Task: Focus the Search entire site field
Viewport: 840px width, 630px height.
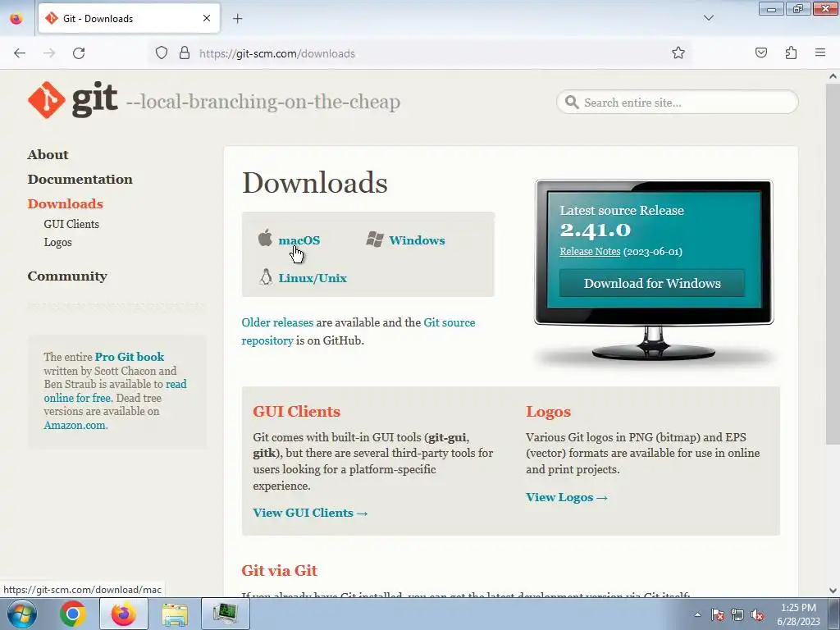Action: click(x=677, y=102)
